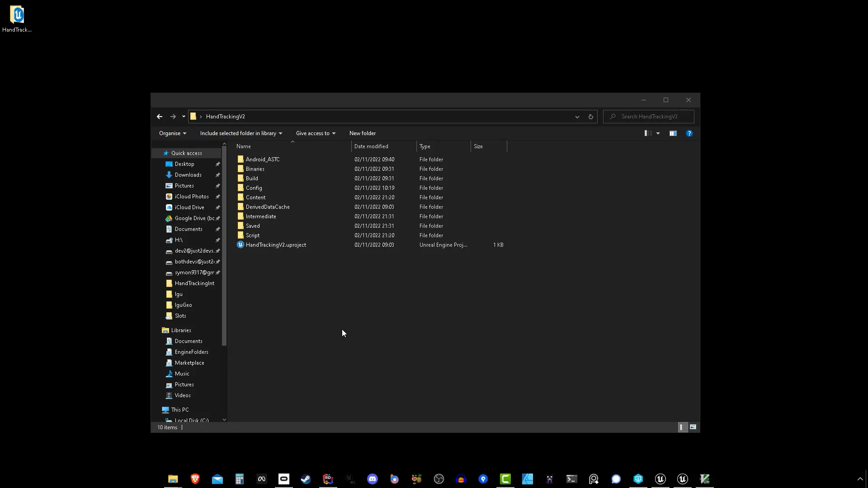
Task: Open the Help question mark icon
Action: 689,133
